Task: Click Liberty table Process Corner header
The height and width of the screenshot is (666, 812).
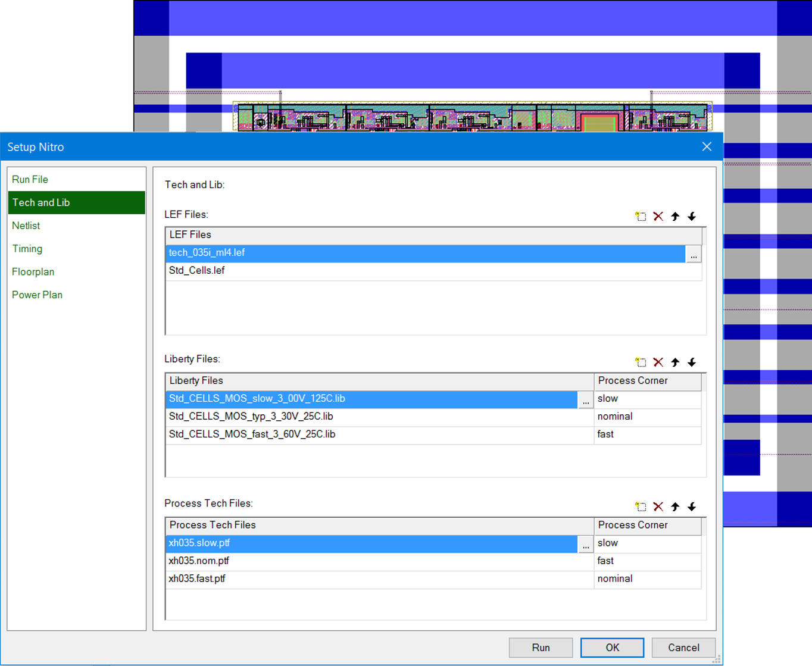Action: (x=648, y=382)
